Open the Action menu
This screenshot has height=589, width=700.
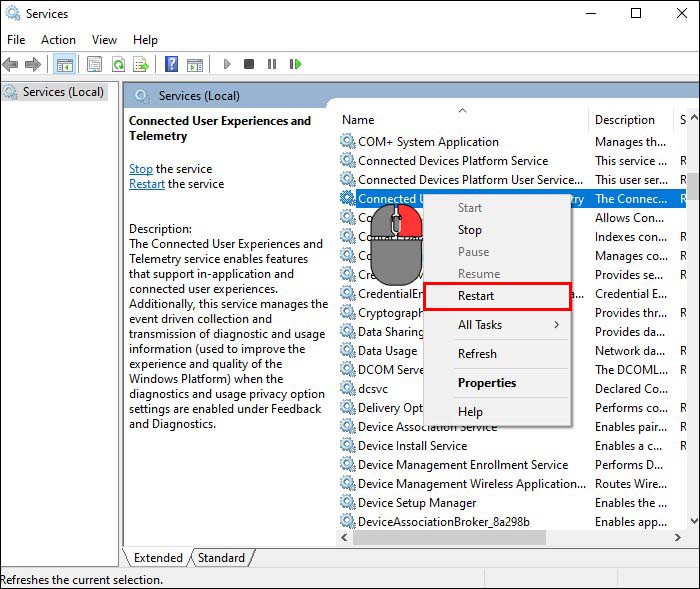coord(58,40)
